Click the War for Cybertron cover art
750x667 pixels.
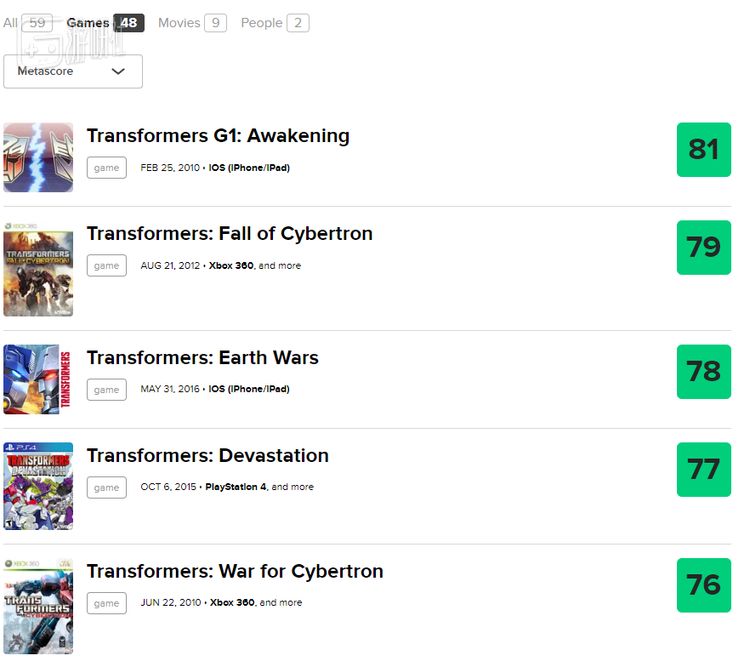(x=38, y=606)
